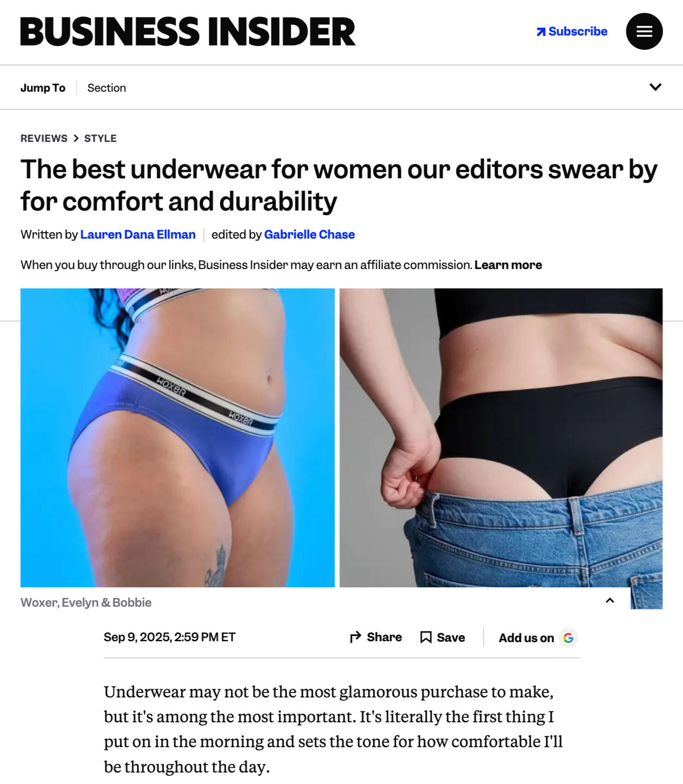The image size is (683, 784).
Task: Click the Google logo icon
Action: click(568, 638)
